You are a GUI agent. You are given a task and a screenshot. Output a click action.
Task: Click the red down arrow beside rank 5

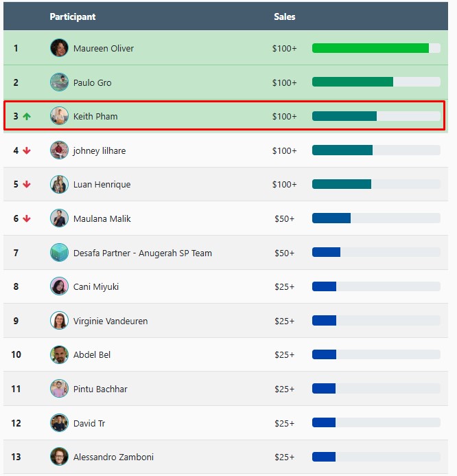pos(27,184)
